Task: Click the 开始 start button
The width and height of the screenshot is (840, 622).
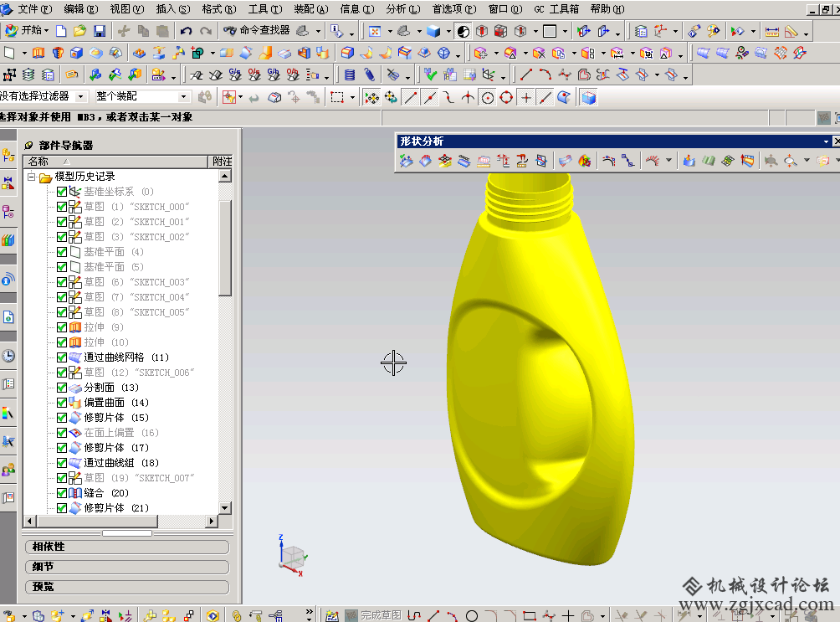Action: pos(25,31)
